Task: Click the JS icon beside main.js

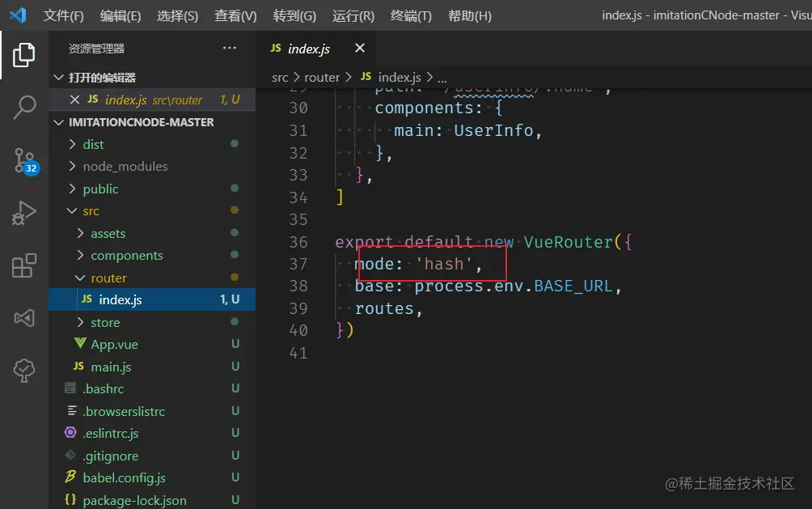Action: coord(78,366)
